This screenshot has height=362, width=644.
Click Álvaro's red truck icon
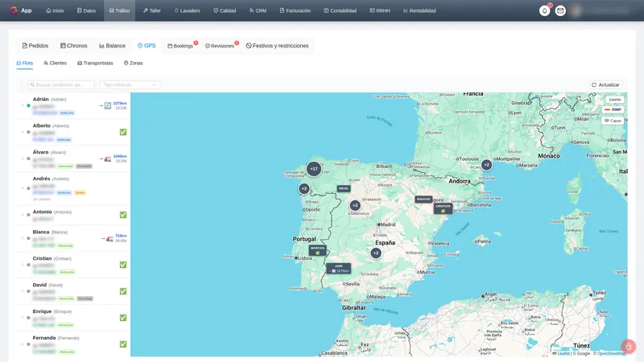pyautogui.click(x=108, y=158)
